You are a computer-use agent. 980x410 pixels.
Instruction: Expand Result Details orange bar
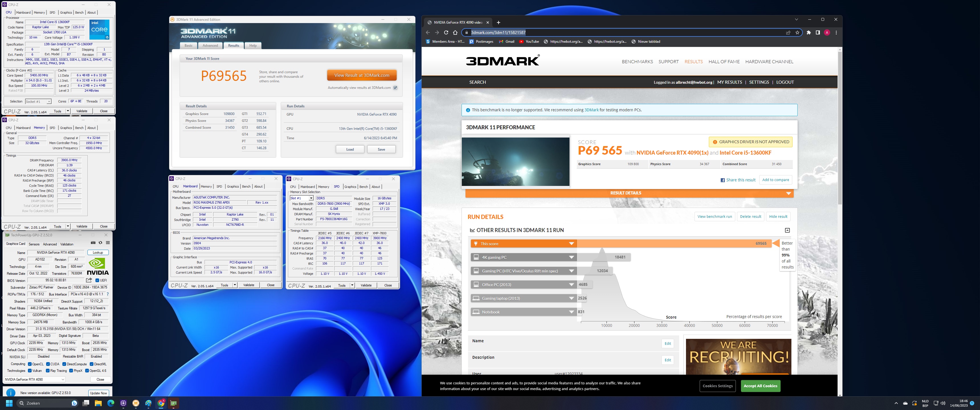pos(629,193)
